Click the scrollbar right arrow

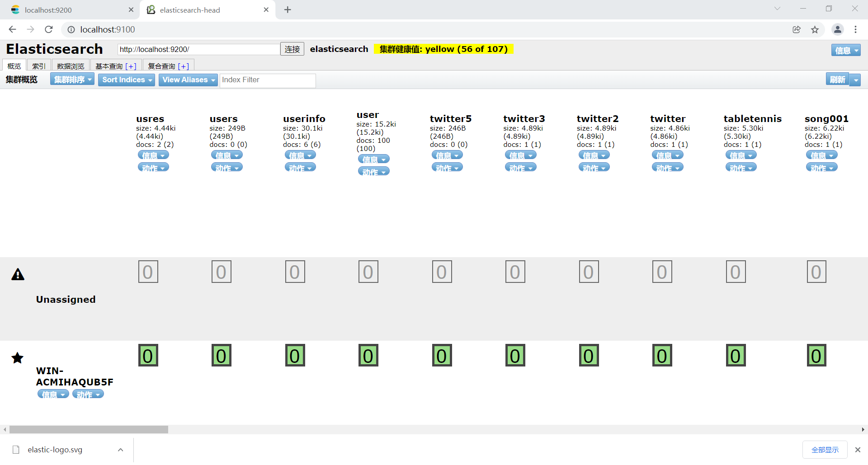863,429
